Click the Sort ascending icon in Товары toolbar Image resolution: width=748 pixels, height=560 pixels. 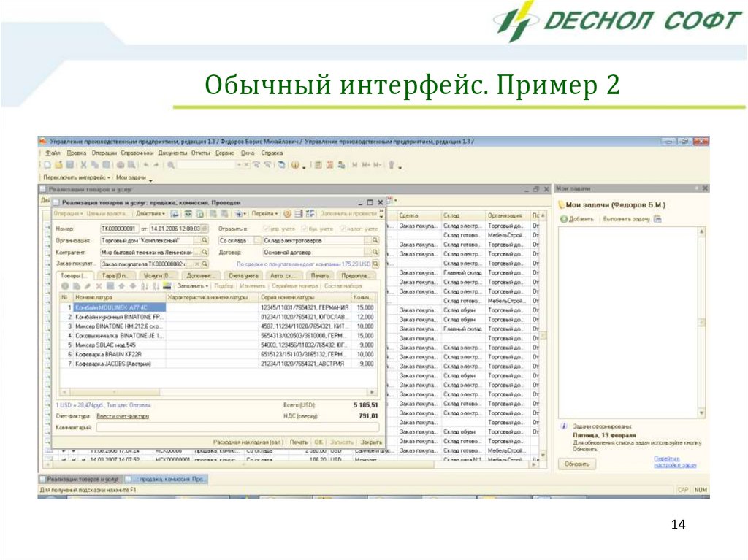[144, 286]
